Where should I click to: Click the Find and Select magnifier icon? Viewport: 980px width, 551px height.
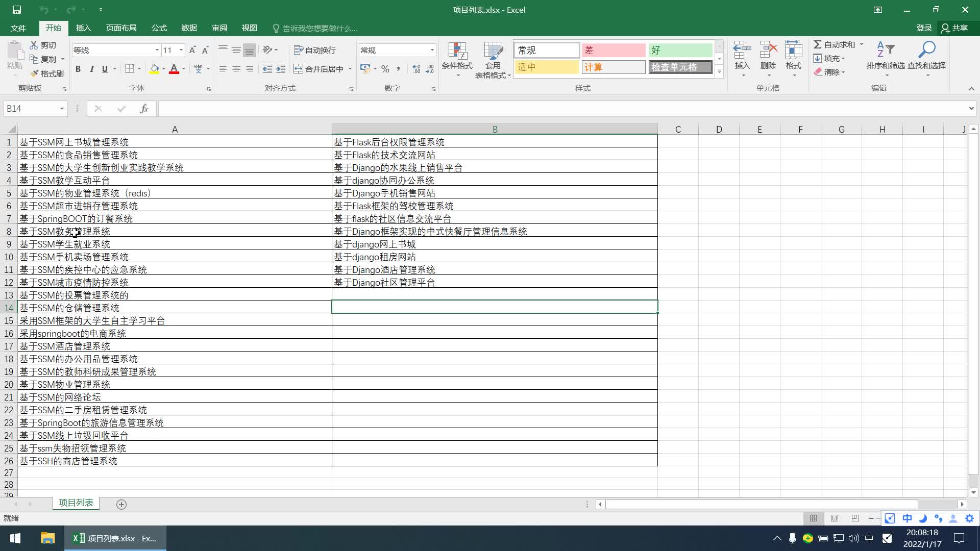926,51
